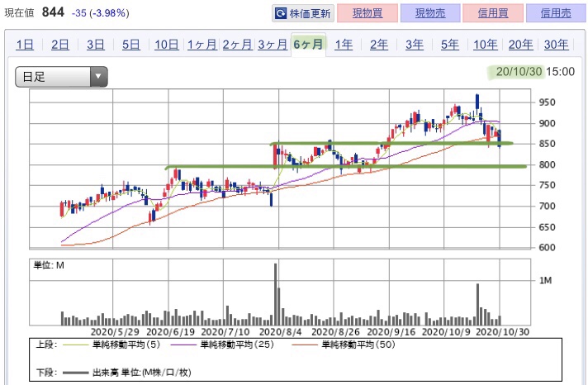Viewport: 588px width, 385px height.
Task: Switch chart range to 5年
Action: point(449,45)
